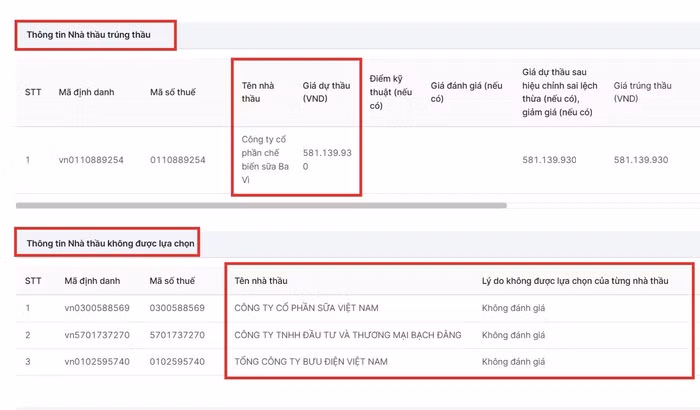Screen dimensions: 700x410
Task: Select the 581.139.930 value under Giá trúng thầu
Action: tap(640, 160)
